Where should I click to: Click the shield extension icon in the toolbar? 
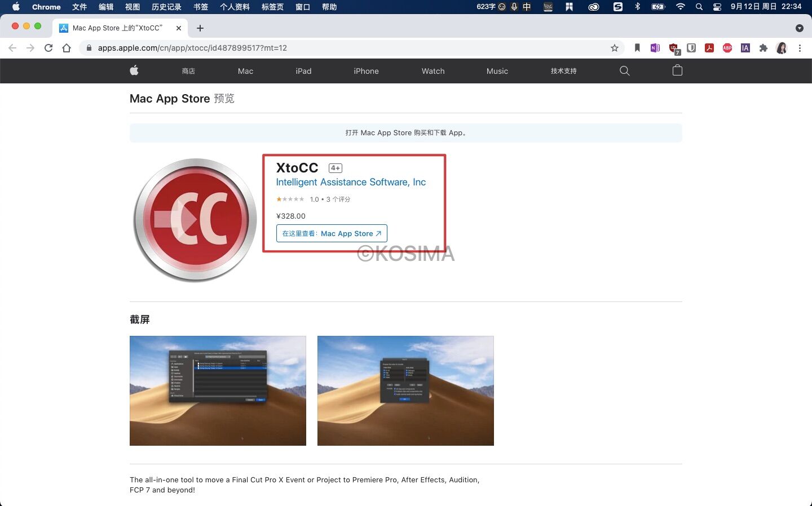(x=691, y=48)
